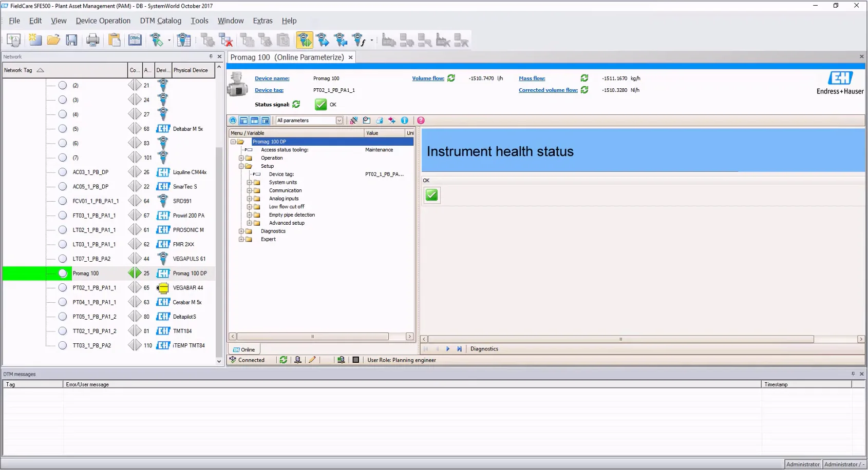Close the Promag 100 Online Parameterize tab

tap(351, 57)
